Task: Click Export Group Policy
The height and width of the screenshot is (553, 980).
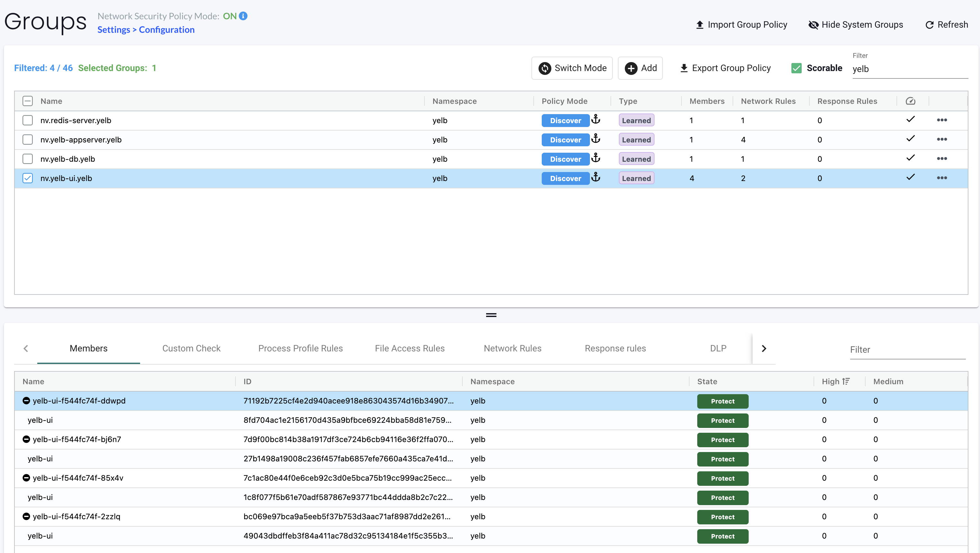Action: (725, 68)
